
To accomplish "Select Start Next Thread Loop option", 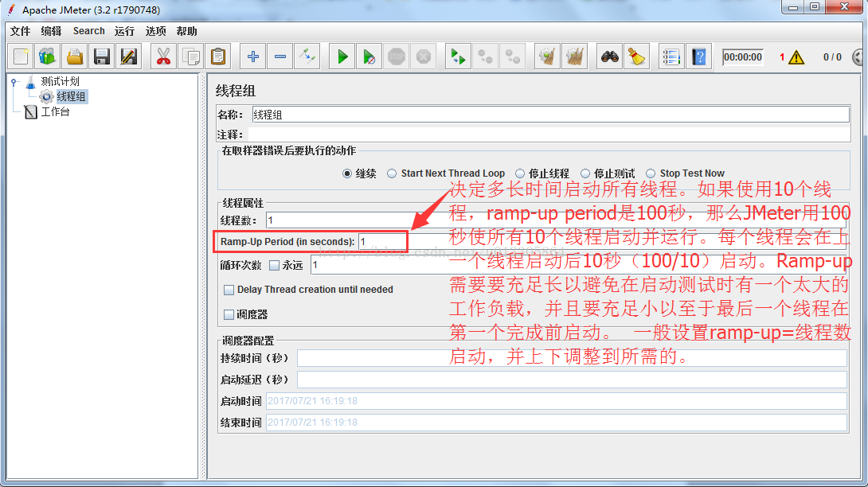I will click(x=392, y=173).
